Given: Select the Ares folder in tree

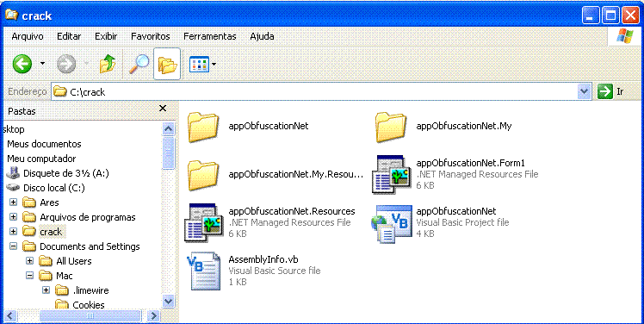Looking at the screenshot, I should tap(49, 202).
